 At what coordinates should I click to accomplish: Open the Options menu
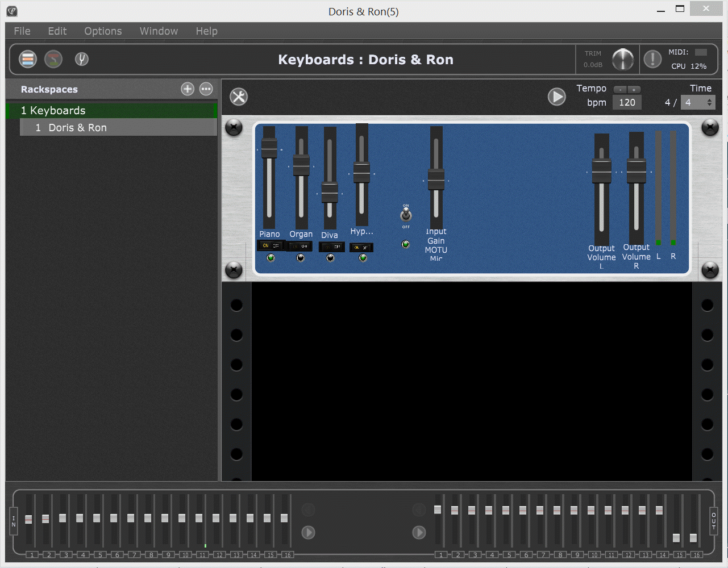tap(103, 31)
